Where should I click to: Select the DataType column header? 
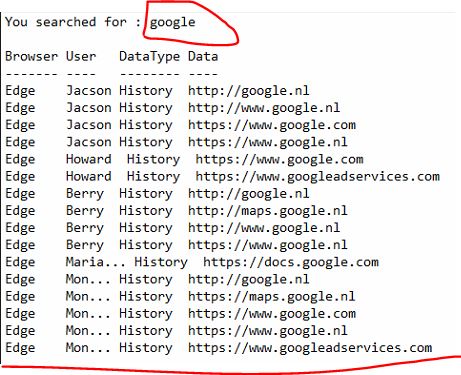(149, 57)
